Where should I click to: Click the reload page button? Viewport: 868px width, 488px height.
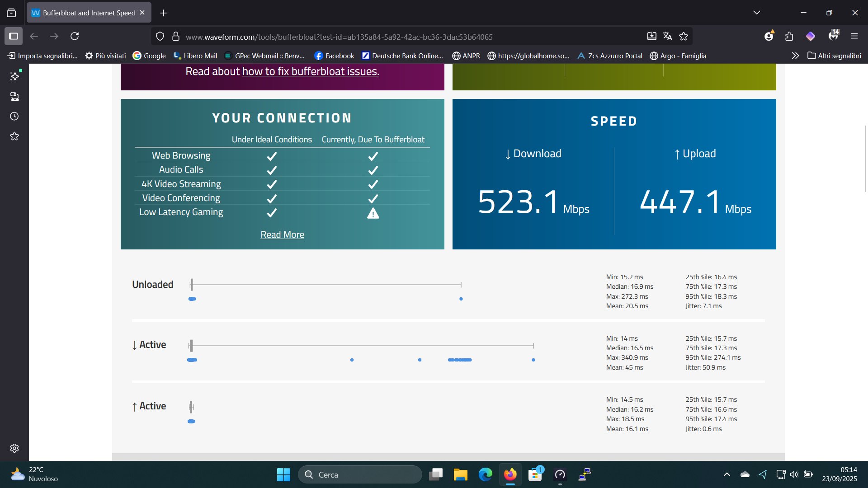(x=75, y=36)
